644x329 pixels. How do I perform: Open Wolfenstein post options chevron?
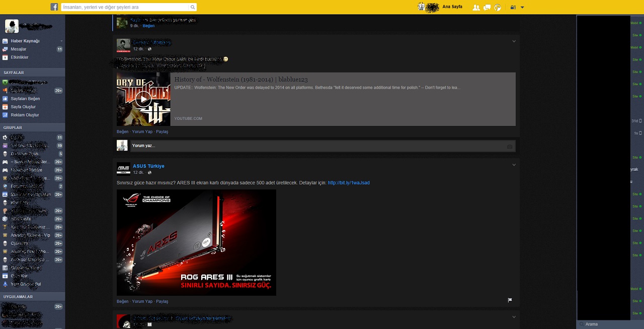pyautogui.click(x=514, y=41)
